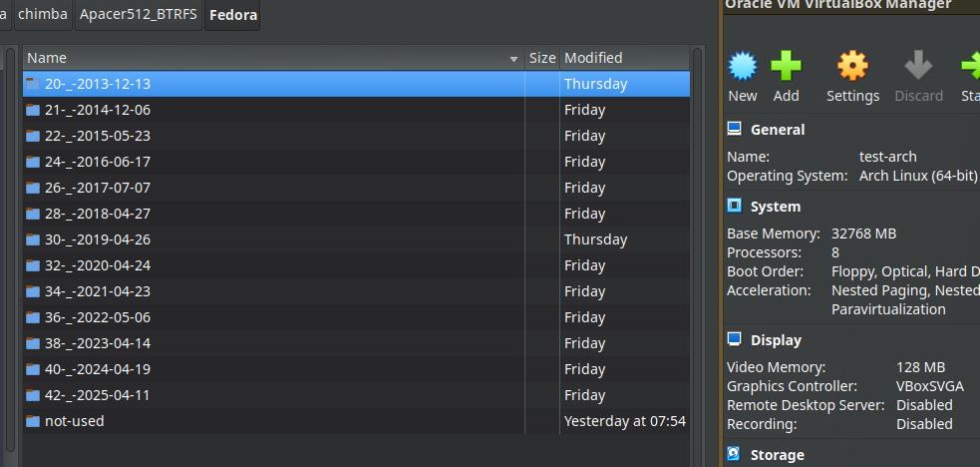
Task: Open VirtualBox Settings gear icon
Action: pyautogui.click(x=852, y=67)
